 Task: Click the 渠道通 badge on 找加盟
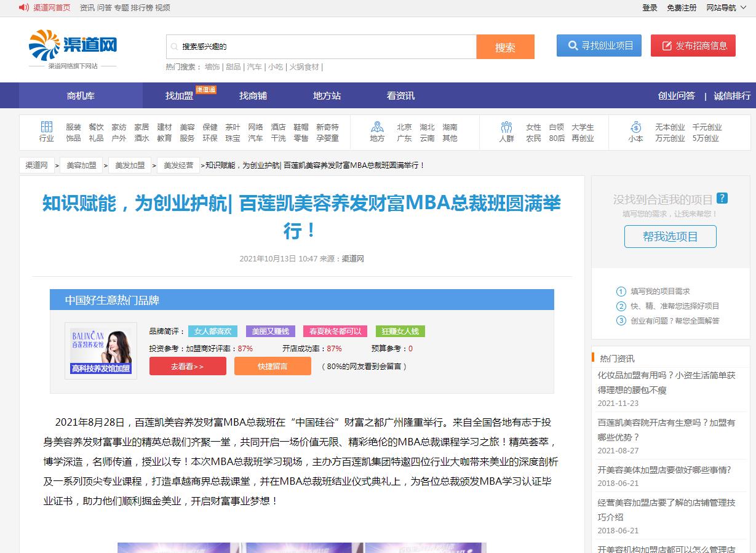(206, 89)
